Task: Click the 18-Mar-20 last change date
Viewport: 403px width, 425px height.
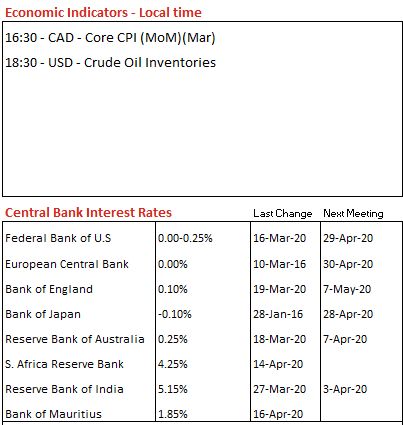Action: [x=279, y=339]
